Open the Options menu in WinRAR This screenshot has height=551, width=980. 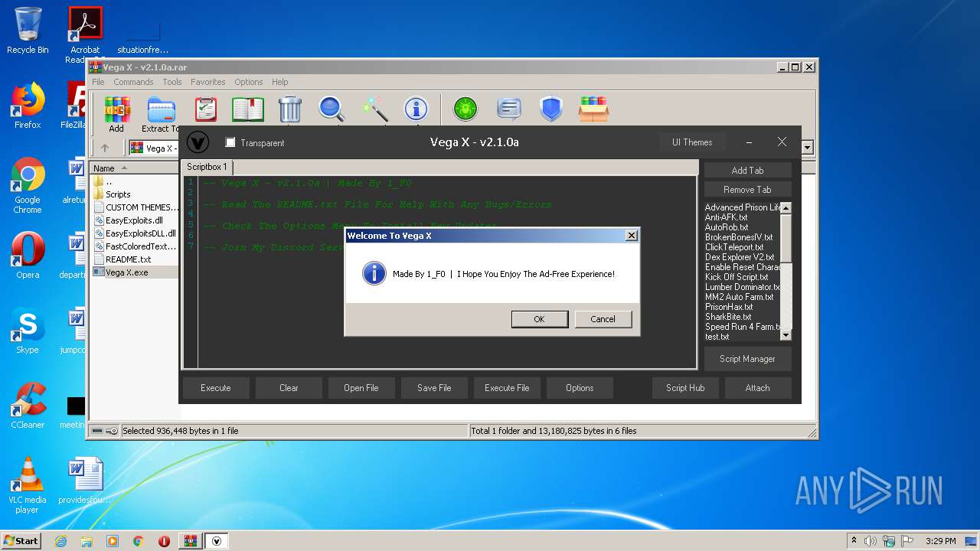pos(249,82)
